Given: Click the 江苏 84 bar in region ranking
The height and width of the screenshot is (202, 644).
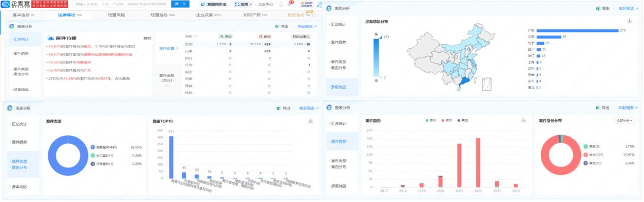Looking at the screenshot, I should pos(548,37).
